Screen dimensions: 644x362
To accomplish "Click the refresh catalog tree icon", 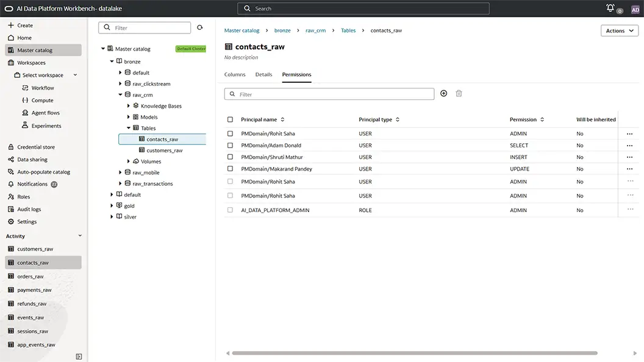I will [x=199, y=27].
